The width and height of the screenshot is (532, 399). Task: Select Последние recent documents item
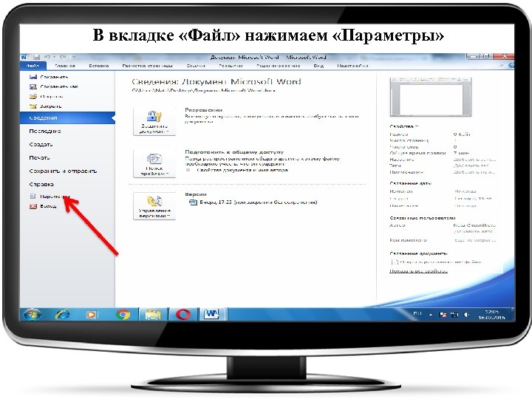coord(45,131)
